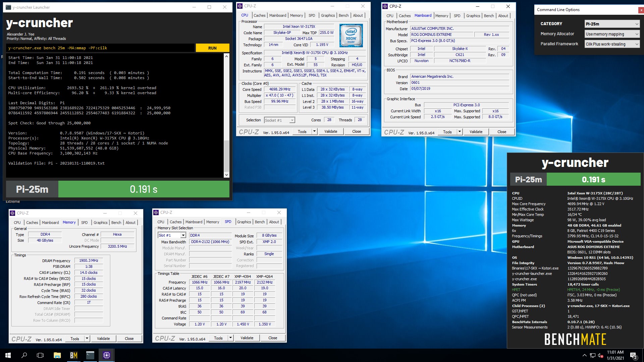Open File Explorer from the taskbar
The height and width of the screenshot is (362, 644).
click(57, 355)
